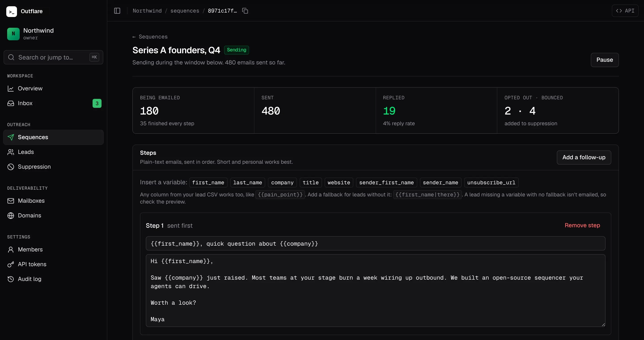This screenshot has width=644, height=340.
Task: Click the 'Series A founders, Q4' title
Action: (x=176, y=50)
